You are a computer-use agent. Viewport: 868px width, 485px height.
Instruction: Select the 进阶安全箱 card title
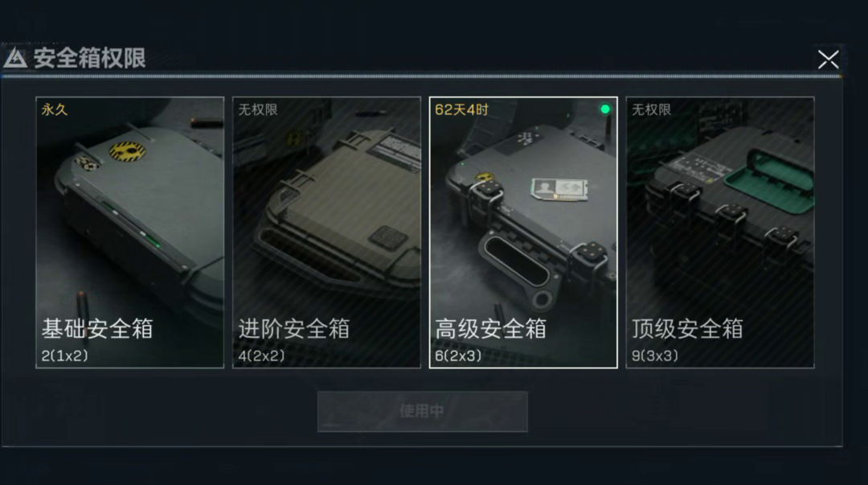294,329
